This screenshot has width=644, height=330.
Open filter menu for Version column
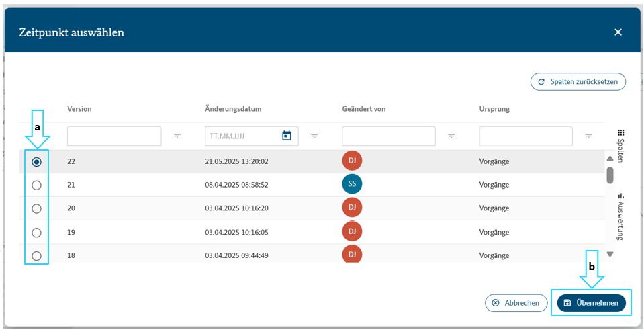coord(177,136)
